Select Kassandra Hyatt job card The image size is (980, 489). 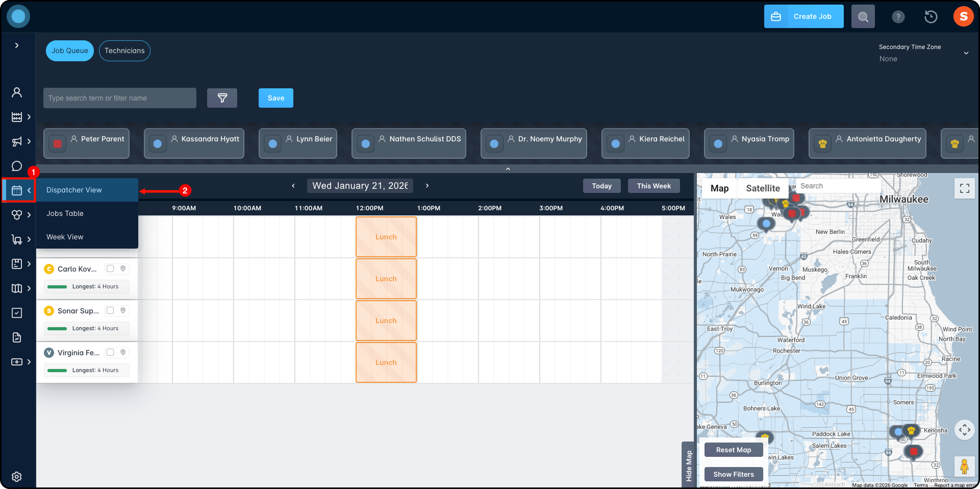coord(194,143)
